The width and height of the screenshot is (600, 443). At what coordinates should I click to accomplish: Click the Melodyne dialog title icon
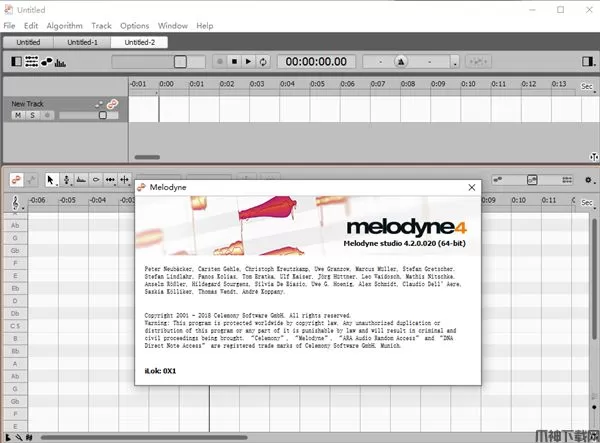click(142, 187)
